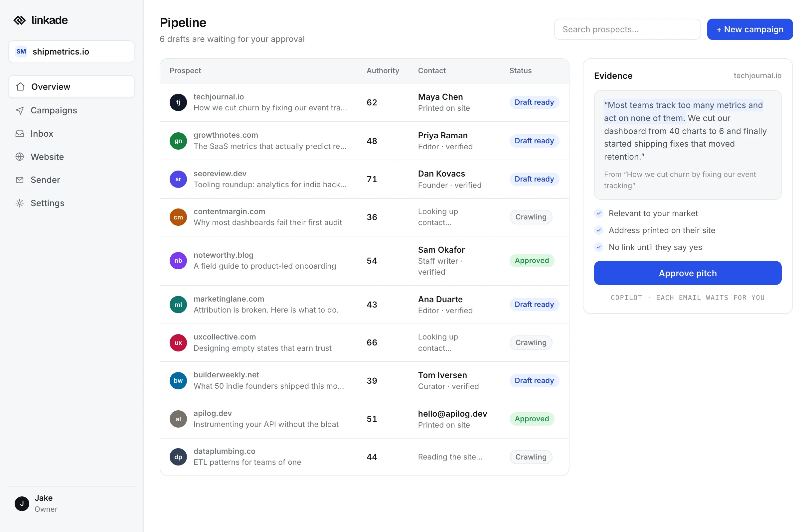Select the Crawling badge for dataplumbing.co
809x532 pixels.
pos(531,457)
